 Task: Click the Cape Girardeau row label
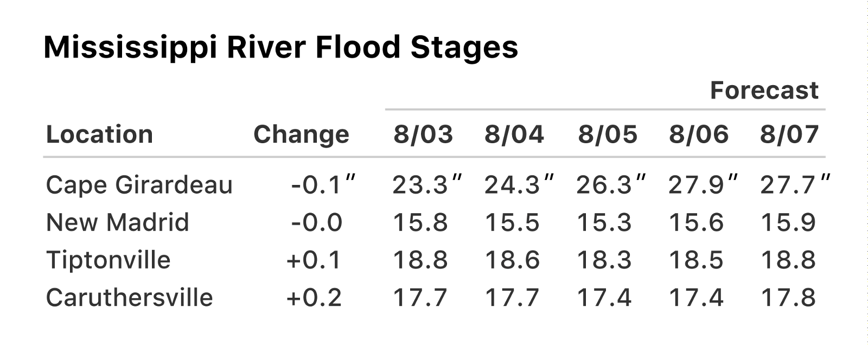[139, 185]
